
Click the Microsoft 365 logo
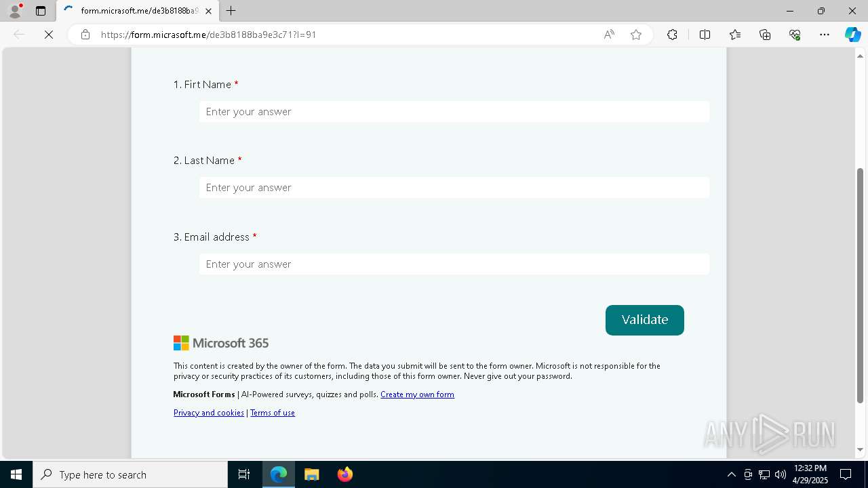(221, 343)
